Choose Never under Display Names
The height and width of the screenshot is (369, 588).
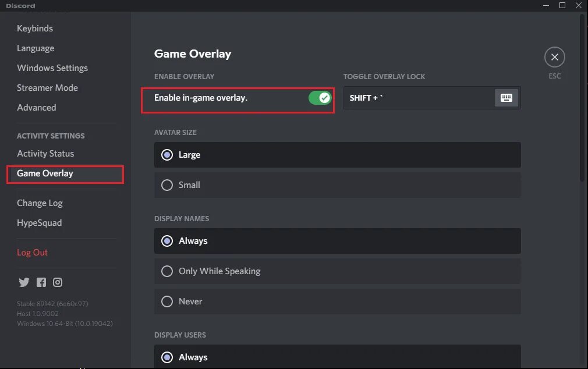[x=337, y=301]
